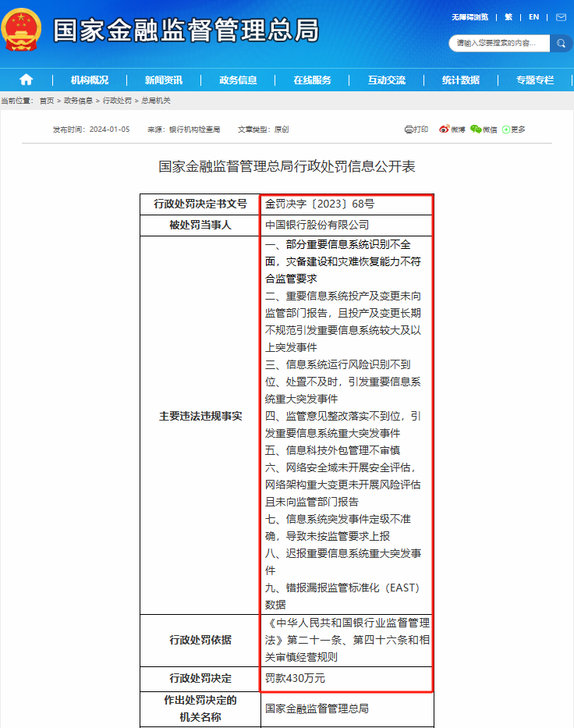The width and height of the screenshot is (574, 728).
Task: Share to Weibo (微博)
Action: click(452, 130)
